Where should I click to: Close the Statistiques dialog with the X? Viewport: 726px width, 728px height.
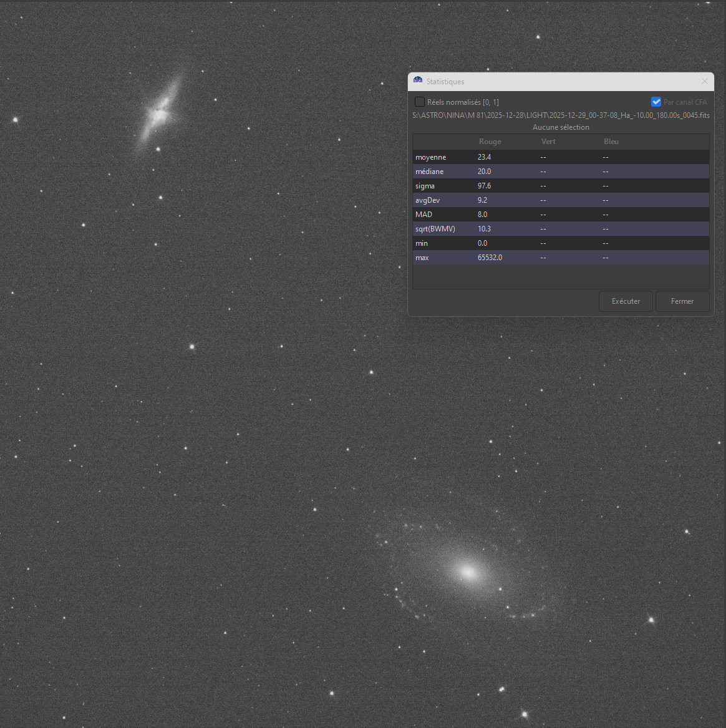click(705, 81)
